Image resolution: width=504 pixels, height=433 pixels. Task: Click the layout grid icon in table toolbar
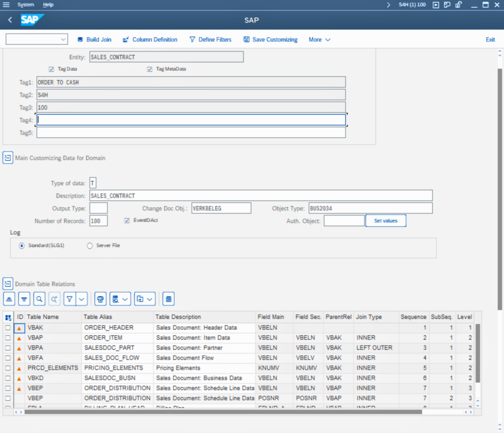click(168, 299)
